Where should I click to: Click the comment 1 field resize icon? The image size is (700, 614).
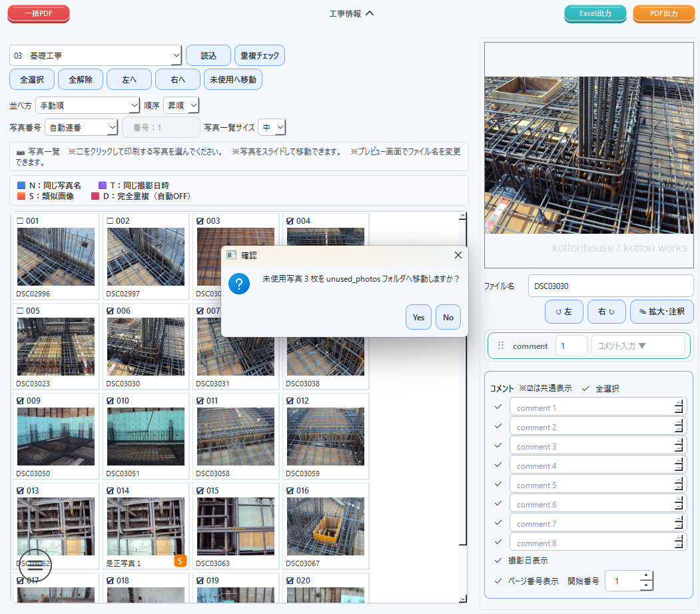coord(679,406)
